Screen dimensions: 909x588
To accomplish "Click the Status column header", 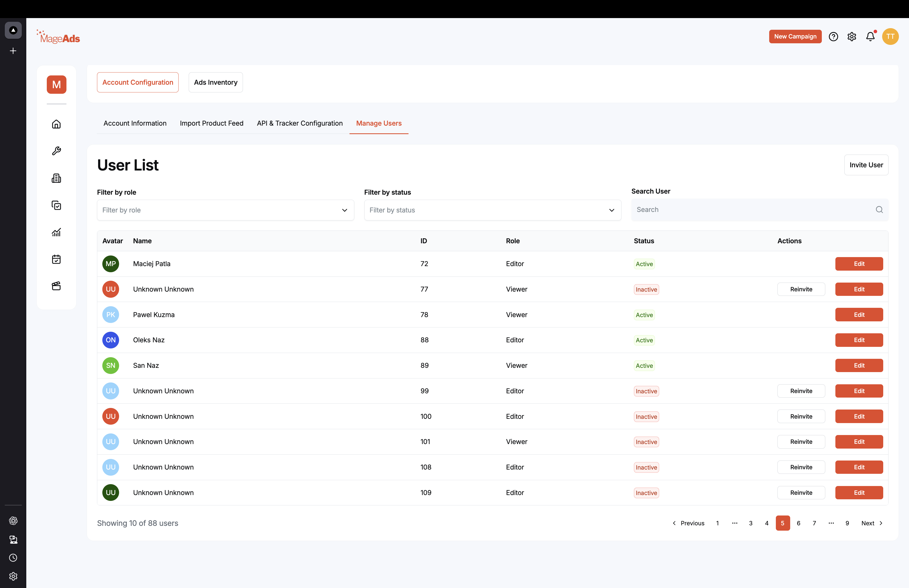I will coord(644,241).
